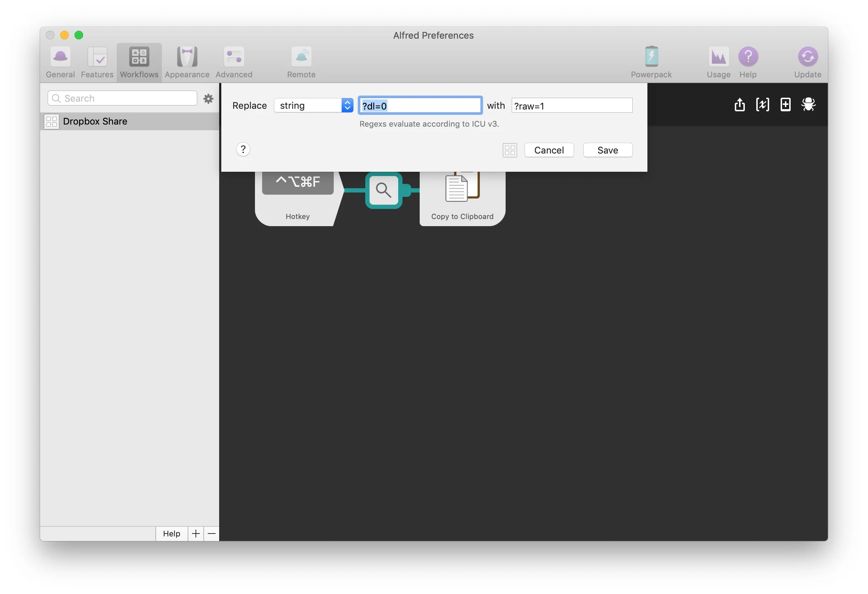This screenshot has width=868, height=594.
Task: Switch to the Workflows tab
Action: [x=139, y=62]
